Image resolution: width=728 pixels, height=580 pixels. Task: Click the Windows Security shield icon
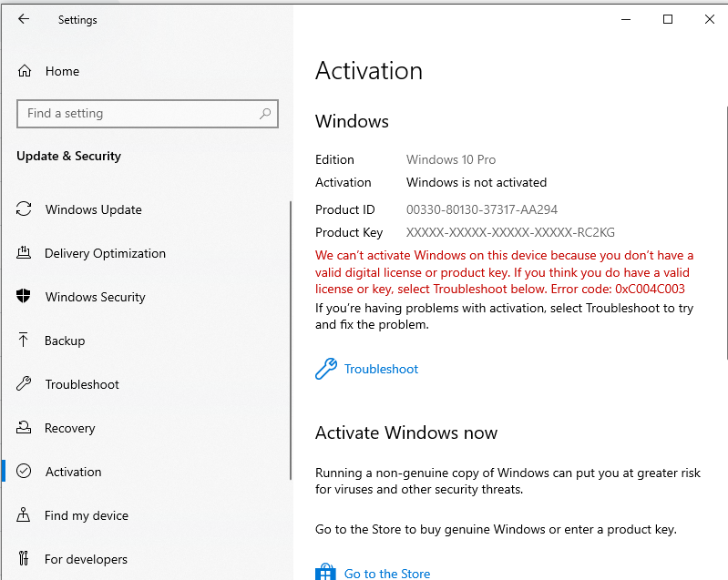(24, 296)
